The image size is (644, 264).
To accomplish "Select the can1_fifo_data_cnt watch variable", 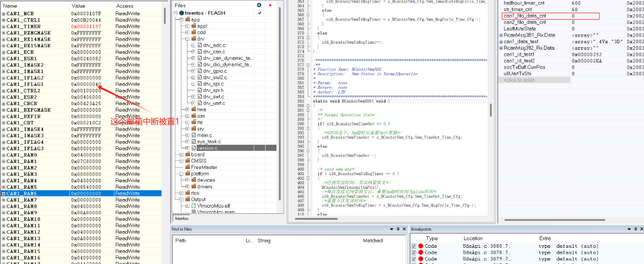I will click(525, 16).
